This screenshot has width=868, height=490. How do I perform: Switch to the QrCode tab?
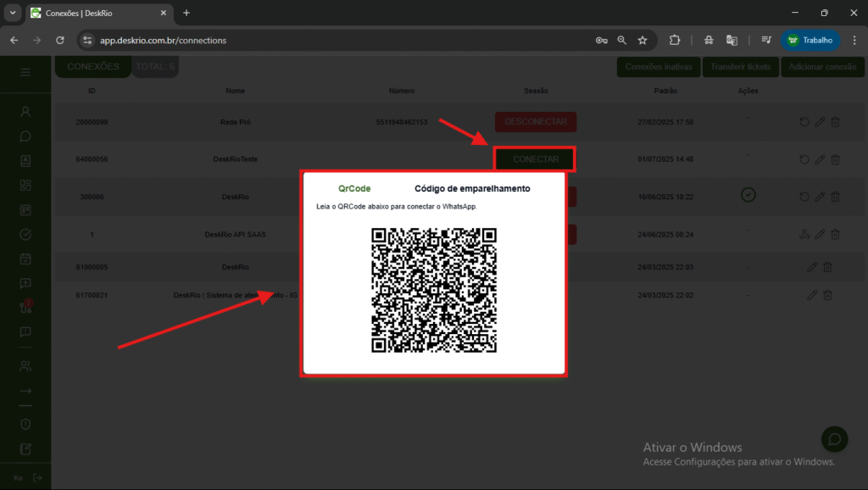tap(354, 189)
